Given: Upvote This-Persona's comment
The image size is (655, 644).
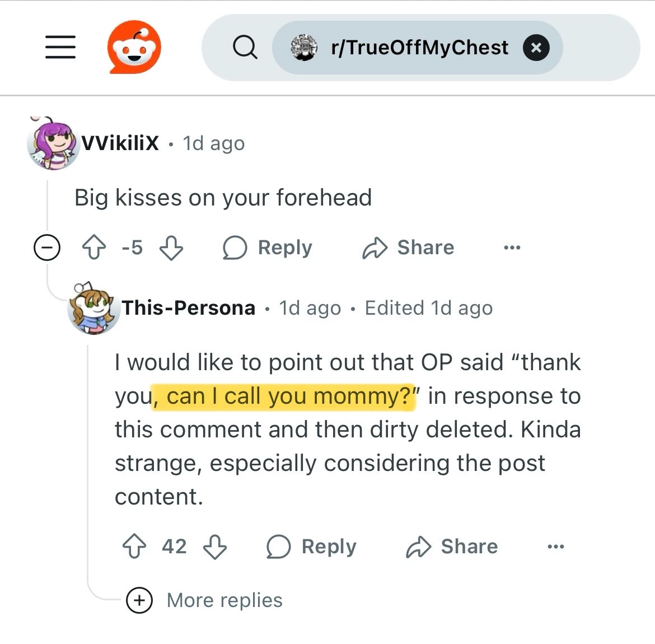Looking at the screenshot, I should coord(134,546).
